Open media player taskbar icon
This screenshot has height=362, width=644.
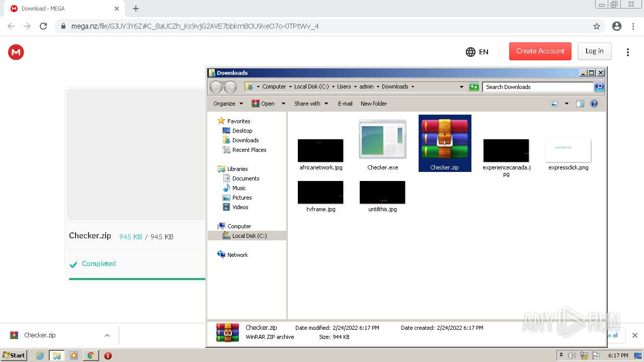(74, 355)
